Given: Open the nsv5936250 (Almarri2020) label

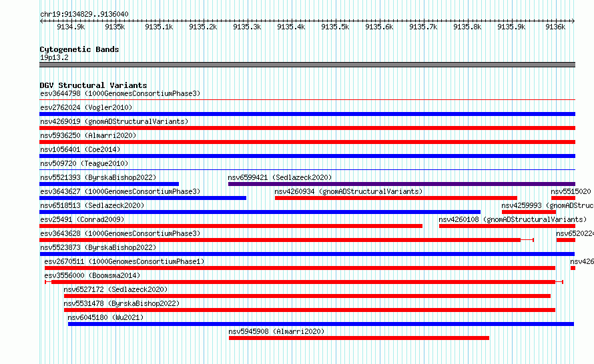Looking at the screenshot, I should tap(88, 135).
